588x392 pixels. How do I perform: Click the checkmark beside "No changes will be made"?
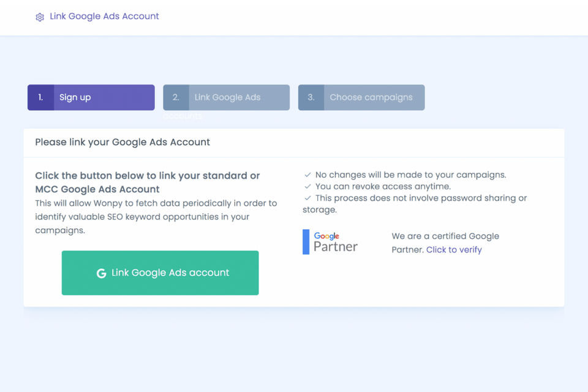(307, 175)
